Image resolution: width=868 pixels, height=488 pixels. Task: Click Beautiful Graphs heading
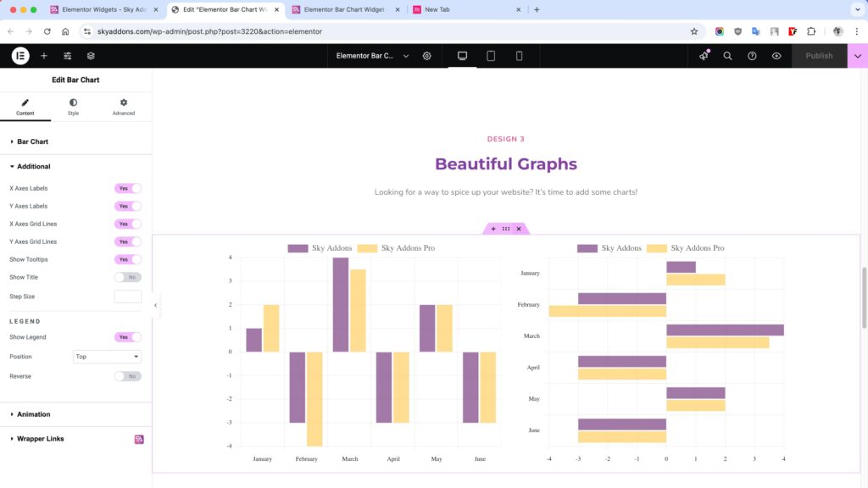pos(506,164)
